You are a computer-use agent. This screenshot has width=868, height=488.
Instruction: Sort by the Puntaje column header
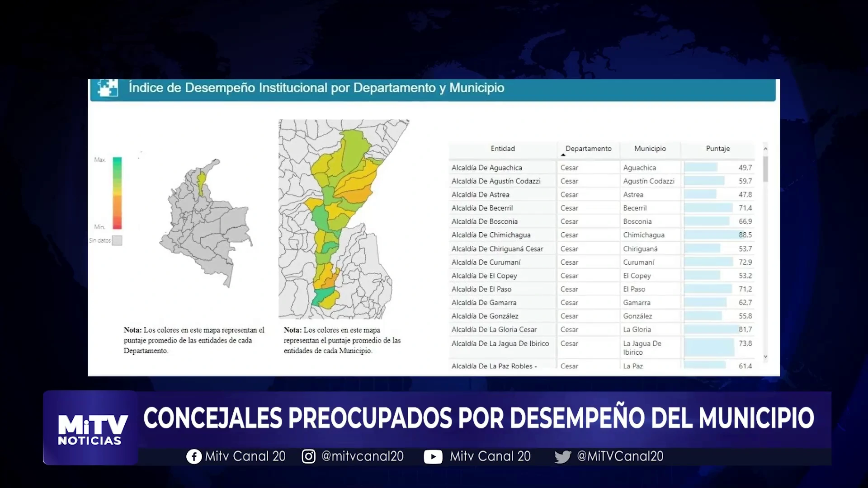click(x=717, y=149)
